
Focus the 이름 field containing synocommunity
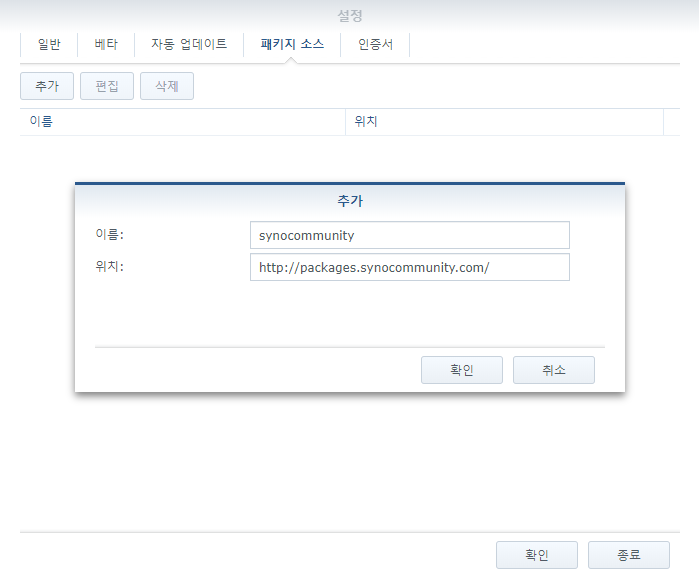[410, 235]
